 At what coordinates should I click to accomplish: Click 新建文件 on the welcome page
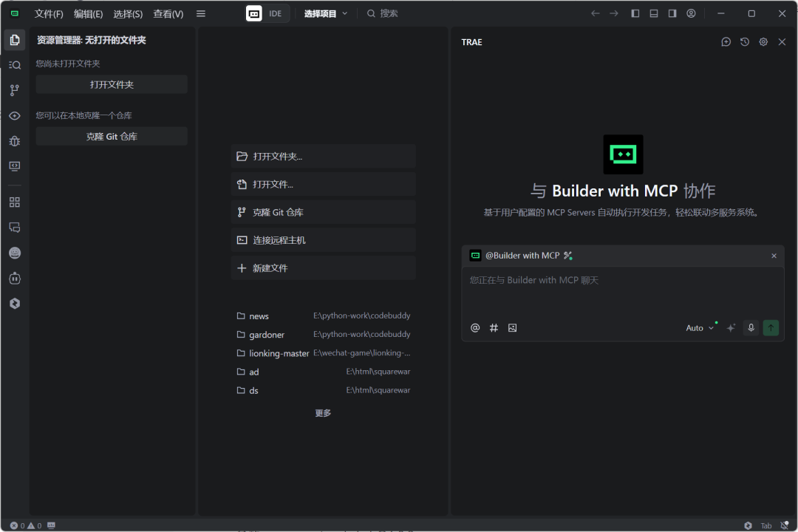323,268
